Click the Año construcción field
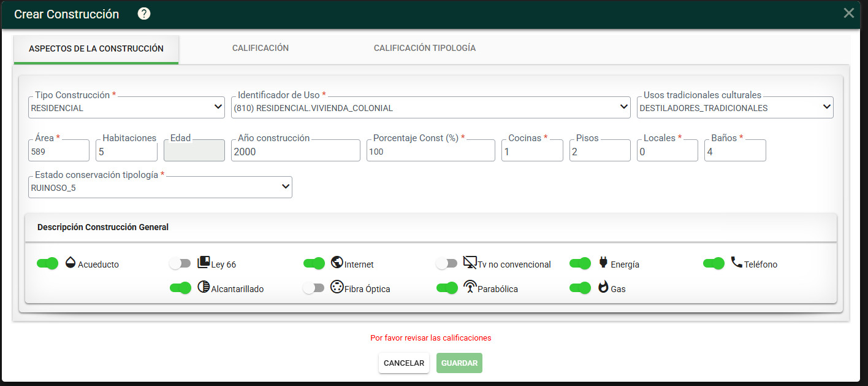This screenshot has height=386, width=868. click(296, 150)
